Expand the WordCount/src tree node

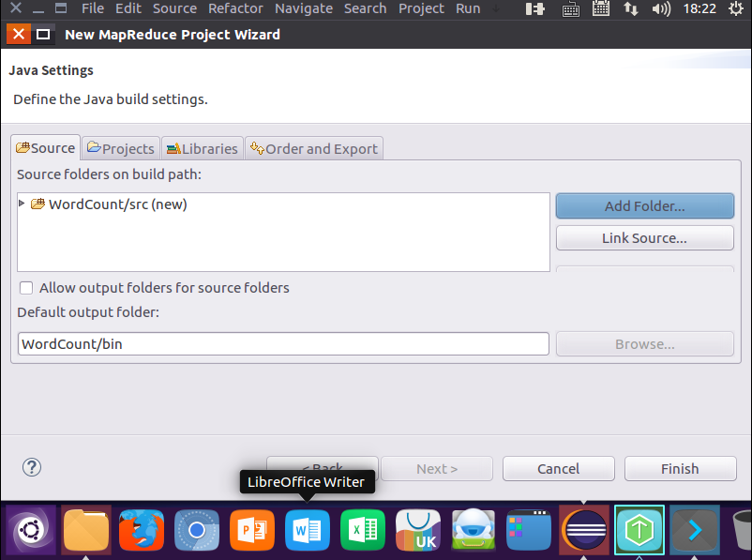point(21,204)
